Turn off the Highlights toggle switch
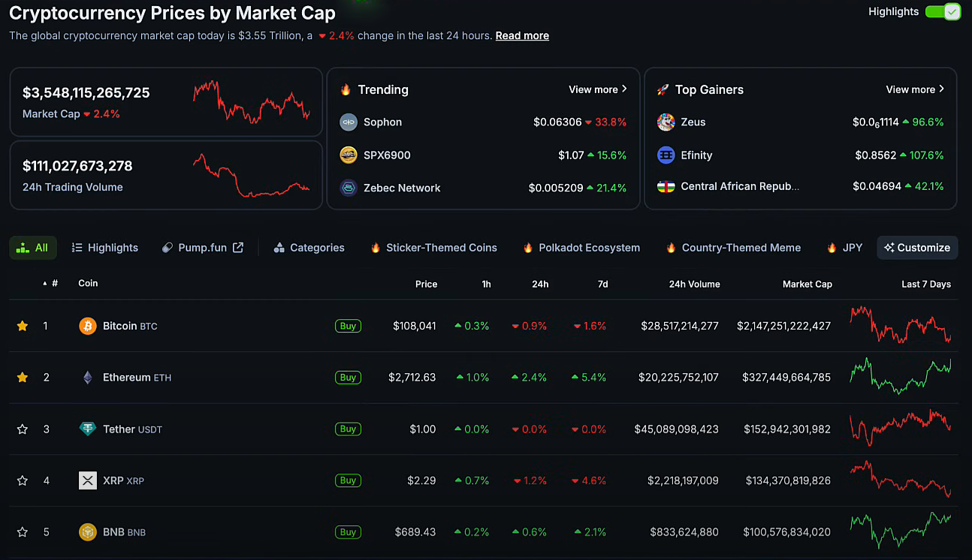This screenshot has width=972, height=560. point(942,12)
